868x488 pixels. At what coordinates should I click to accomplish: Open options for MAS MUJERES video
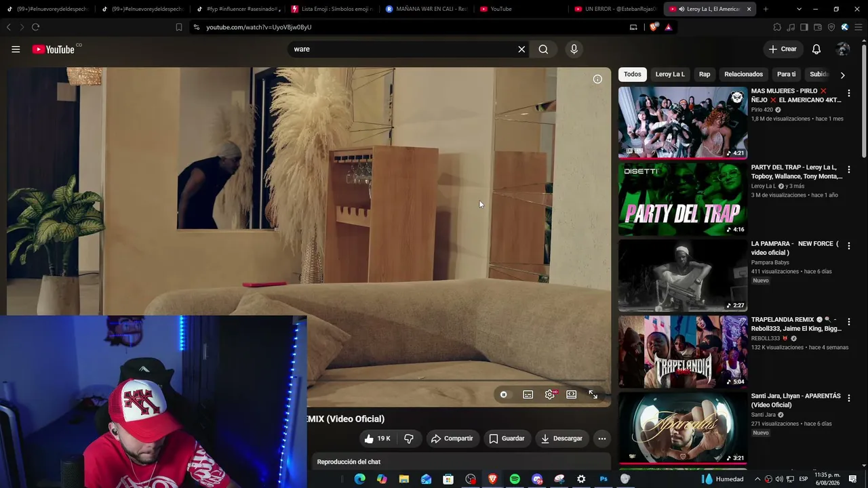[848, 93]
